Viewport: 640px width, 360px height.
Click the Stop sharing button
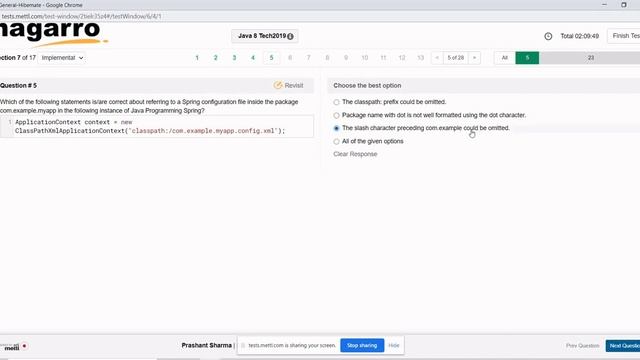point(362,346)
